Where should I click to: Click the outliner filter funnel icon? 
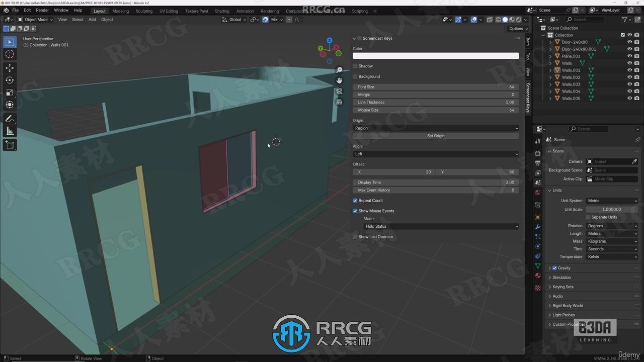tap(624, 20)
